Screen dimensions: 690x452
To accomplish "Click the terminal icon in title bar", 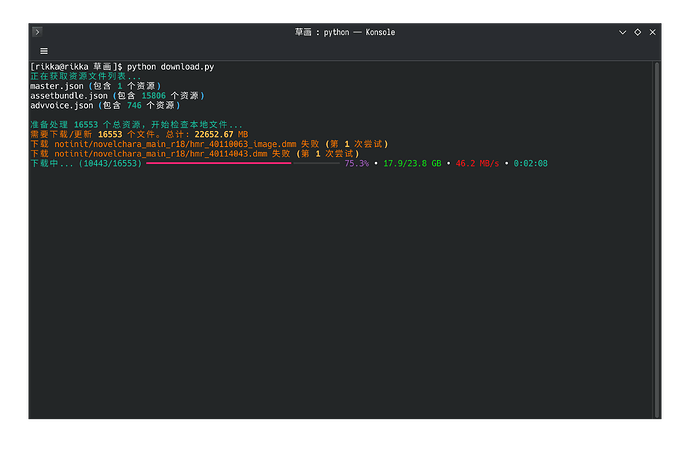I will coord(37,32).
